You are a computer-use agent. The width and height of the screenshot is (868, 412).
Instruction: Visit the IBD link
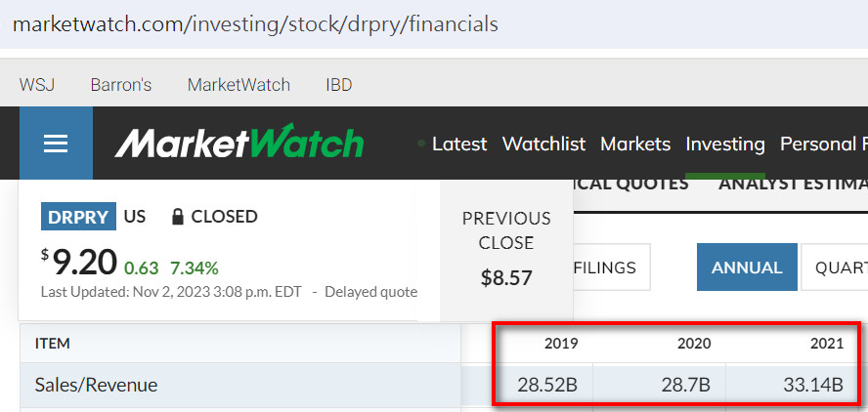339,85
